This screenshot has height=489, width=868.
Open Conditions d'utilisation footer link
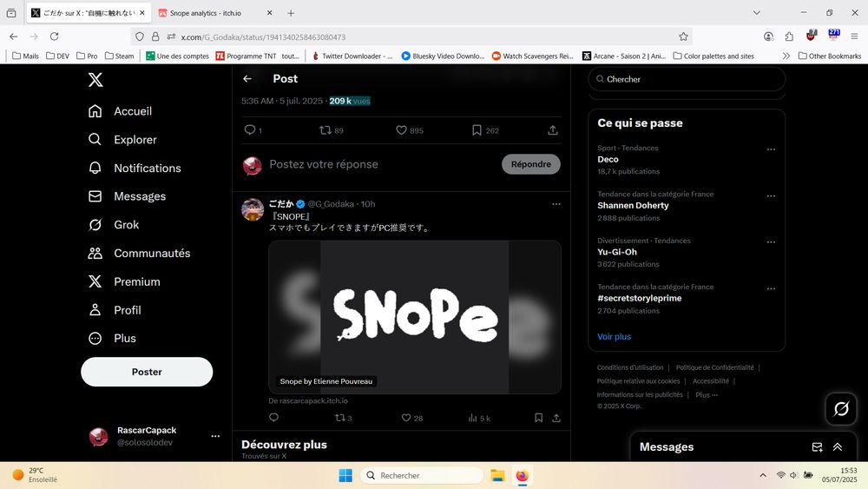[630, 367]
